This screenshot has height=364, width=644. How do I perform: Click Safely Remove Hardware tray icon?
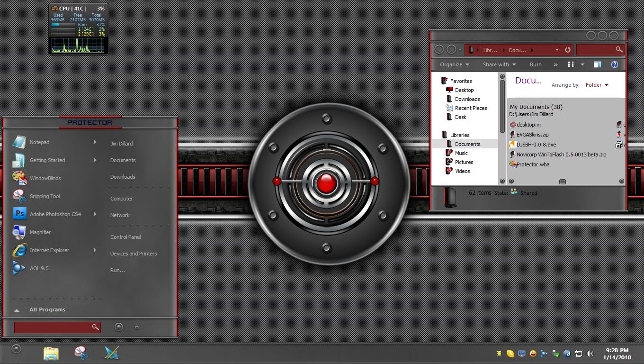pyautogui.click(x=556, y=354)
